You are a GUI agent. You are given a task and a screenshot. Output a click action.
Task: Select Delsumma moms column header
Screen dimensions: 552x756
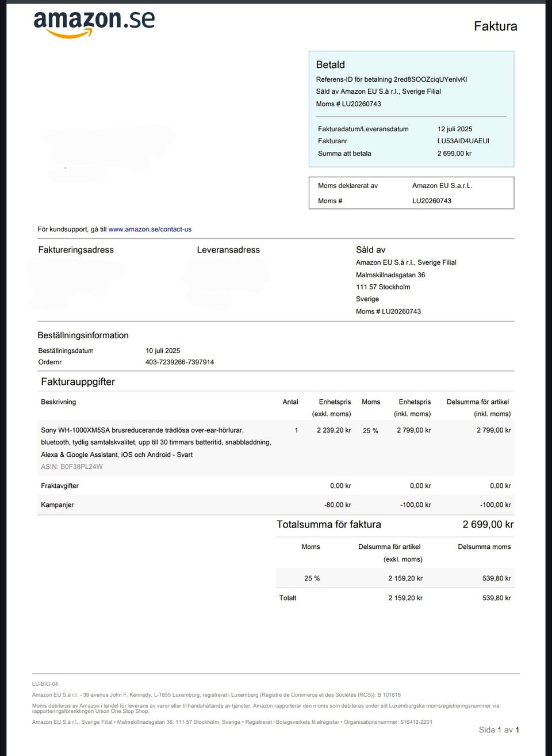[484, 547]
